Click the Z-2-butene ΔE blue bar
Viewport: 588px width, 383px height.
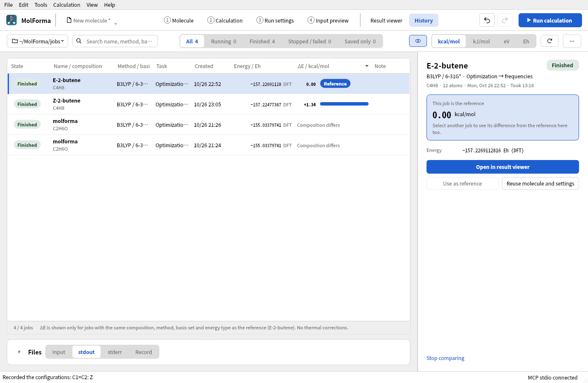coord(344,104)
